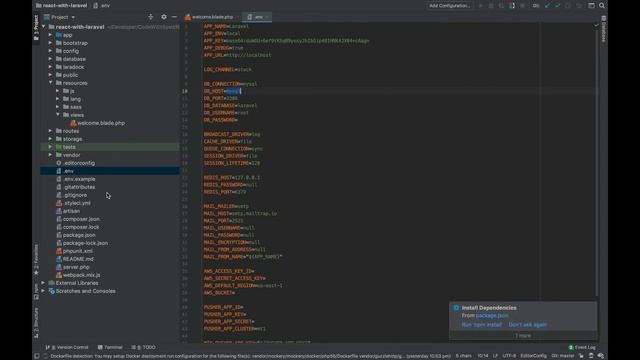The width and height of the screenshot is (640, 360).
Task: Select the tests folder
Action: click(69, 147)
